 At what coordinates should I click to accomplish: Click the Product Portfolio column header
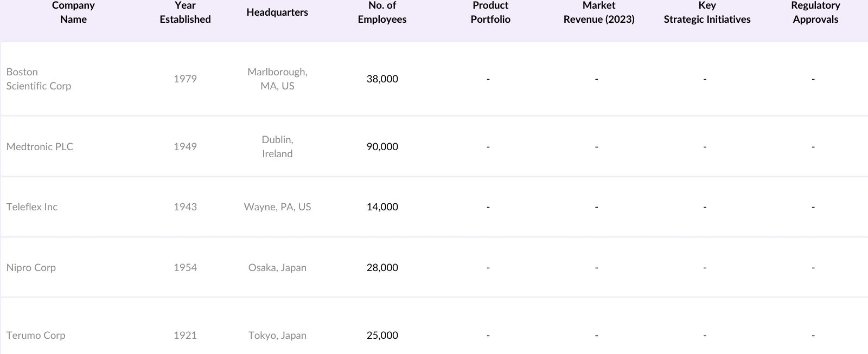[490, 12]
